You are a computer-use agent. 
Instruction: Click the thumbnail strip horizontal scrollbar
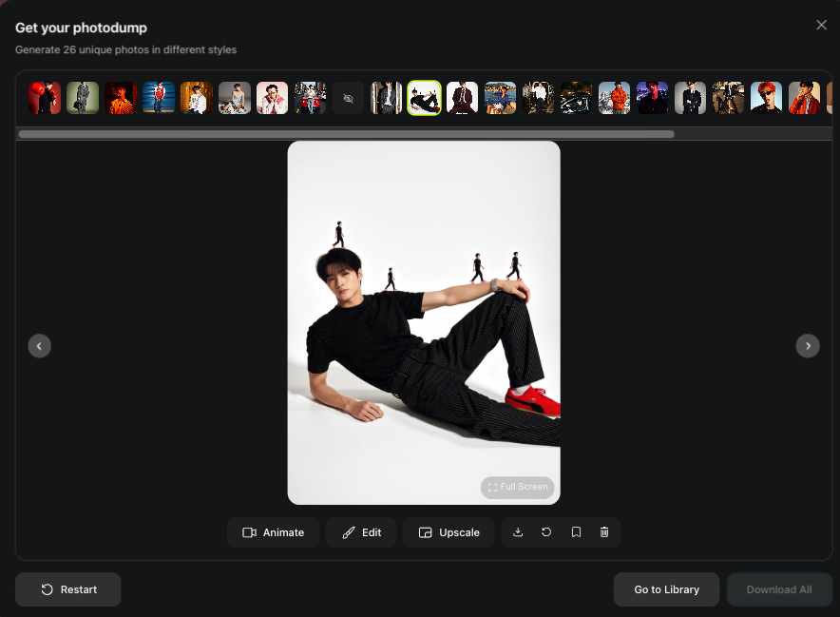click(x=347, y=134)
